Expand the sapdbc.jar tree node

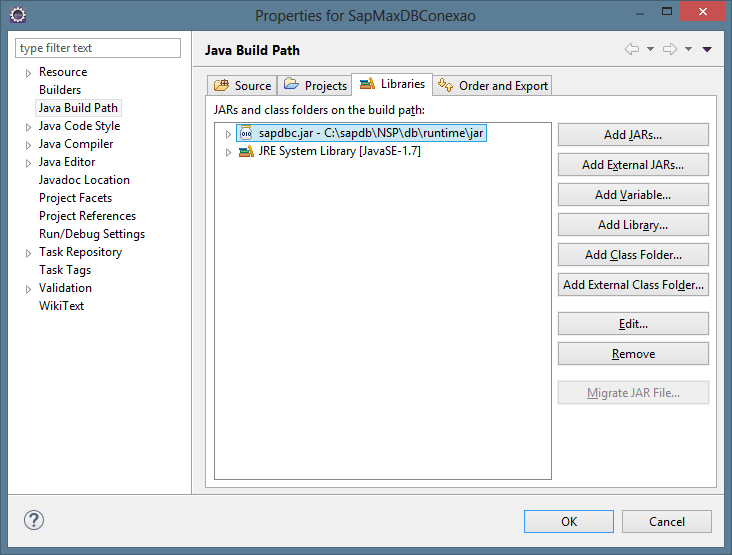point(229,134)
